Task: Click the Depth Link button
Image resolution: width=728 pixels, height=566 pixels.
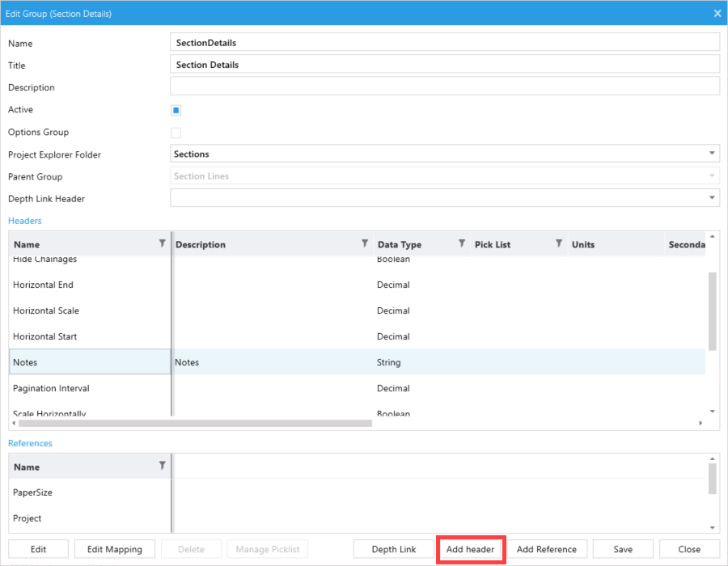Action: click(394, 549)
